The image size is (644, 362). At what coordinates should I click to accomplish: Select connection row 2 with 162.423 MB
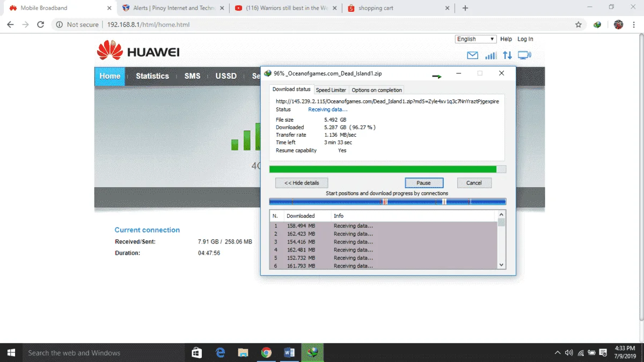pos(384,234)
